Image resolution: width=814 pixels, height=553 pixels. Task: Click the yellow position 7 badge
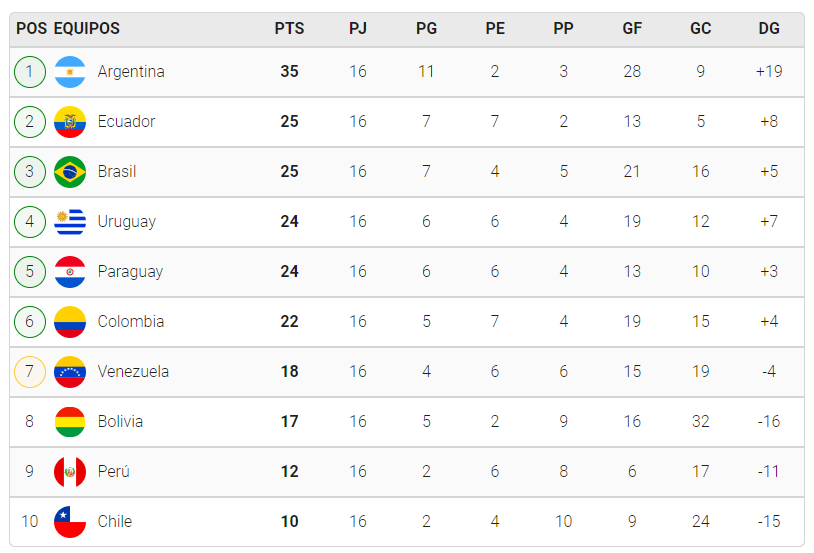pyautogui.click(x=30, y=372)
